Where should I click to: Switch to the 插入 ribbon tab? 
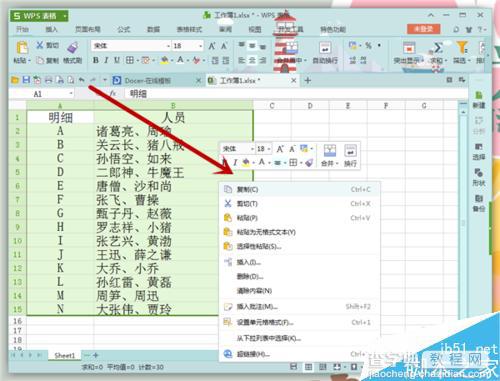52,29
